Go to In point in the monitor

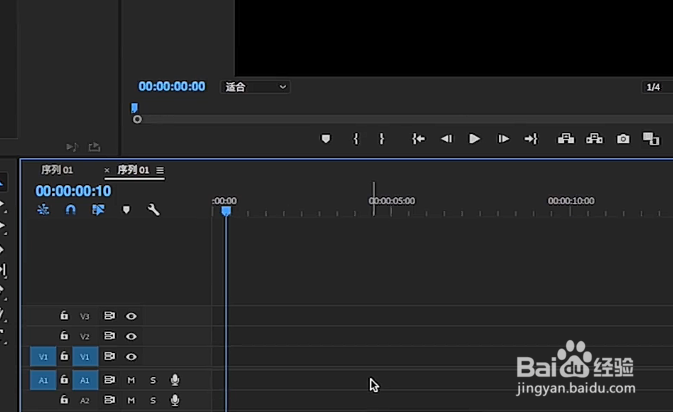point(418,139)
